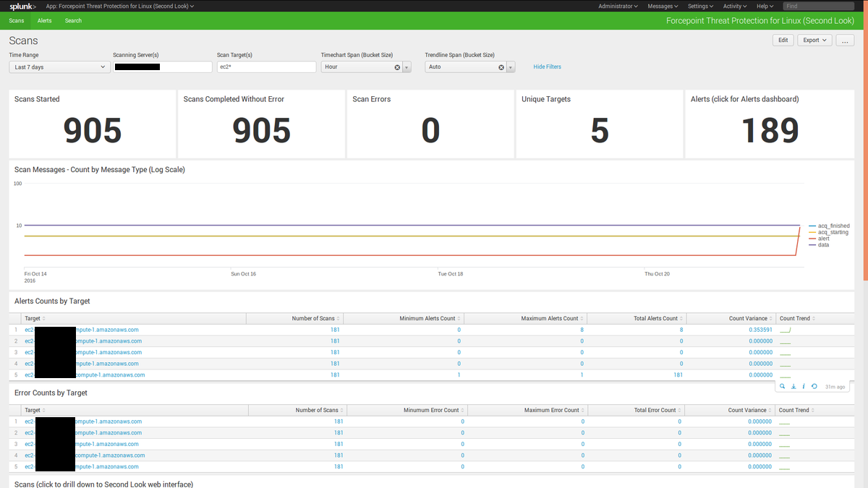The image size is (868, 488).
Task: Toggle the alert series in the chart legend
Action: click(822, 239)
